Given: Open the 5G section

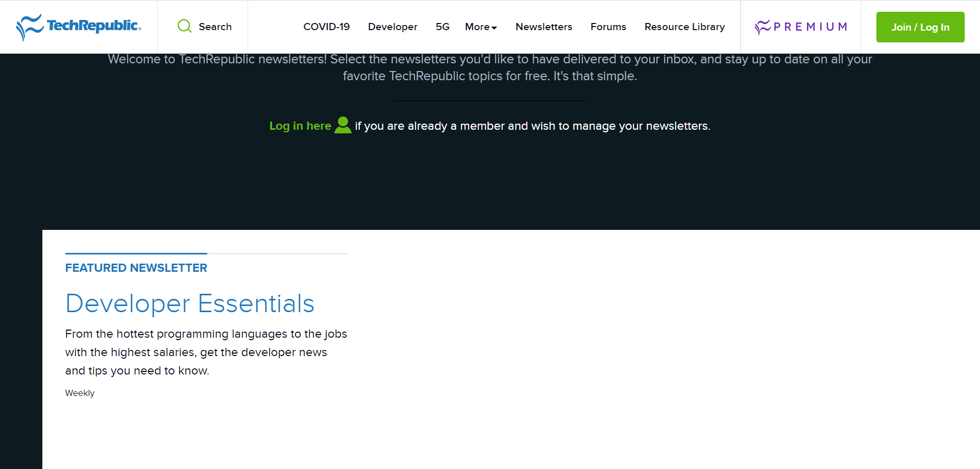Looking at the screenshot, I should [x=443, y=27].
